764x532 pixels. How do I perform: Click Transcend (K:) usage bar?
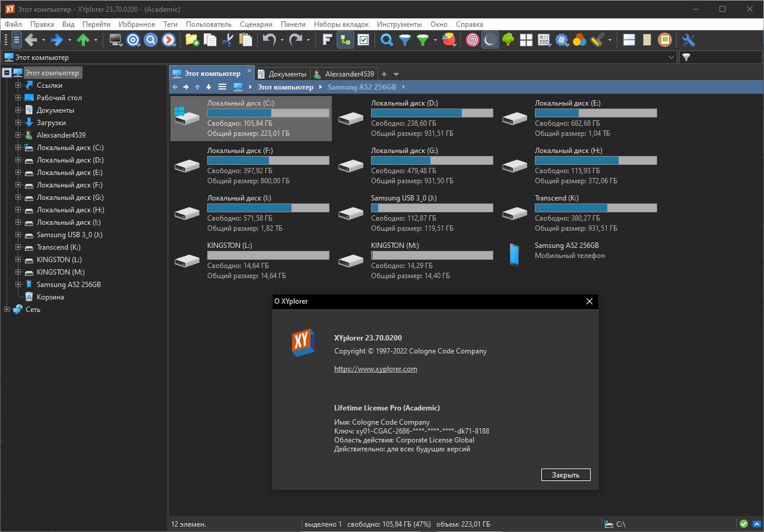click(x=596, y=208)
